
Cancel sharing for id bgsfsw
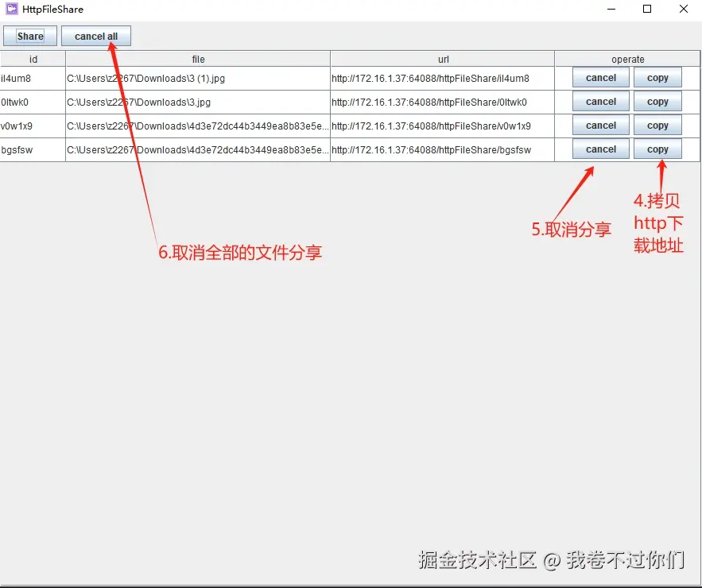(x=600, y=149)
